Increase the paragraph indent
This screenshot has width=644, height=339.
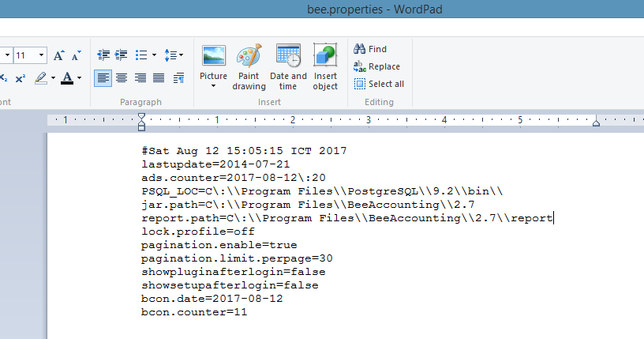point(122,55)
